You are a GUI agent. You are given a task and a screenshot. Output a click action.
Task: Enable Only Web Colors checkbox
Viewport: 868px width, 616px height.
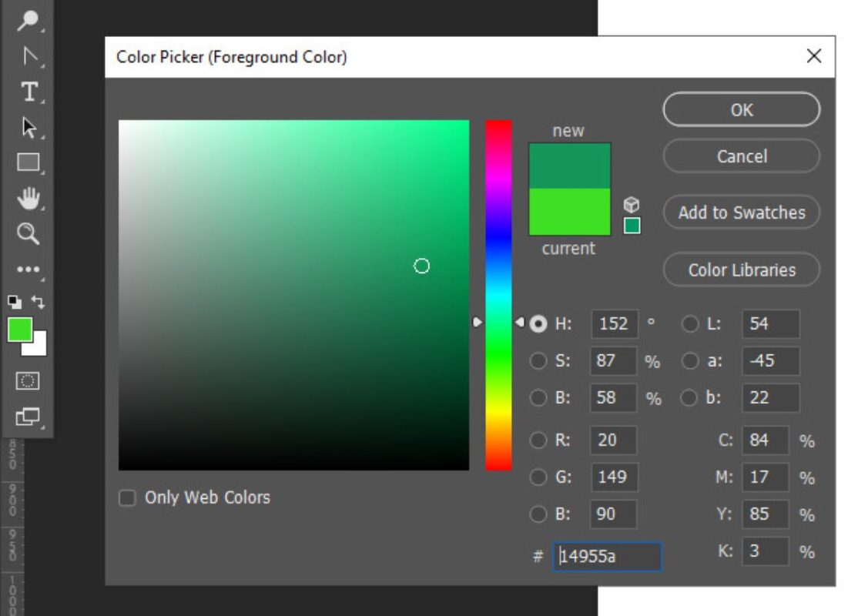[127, 497]
